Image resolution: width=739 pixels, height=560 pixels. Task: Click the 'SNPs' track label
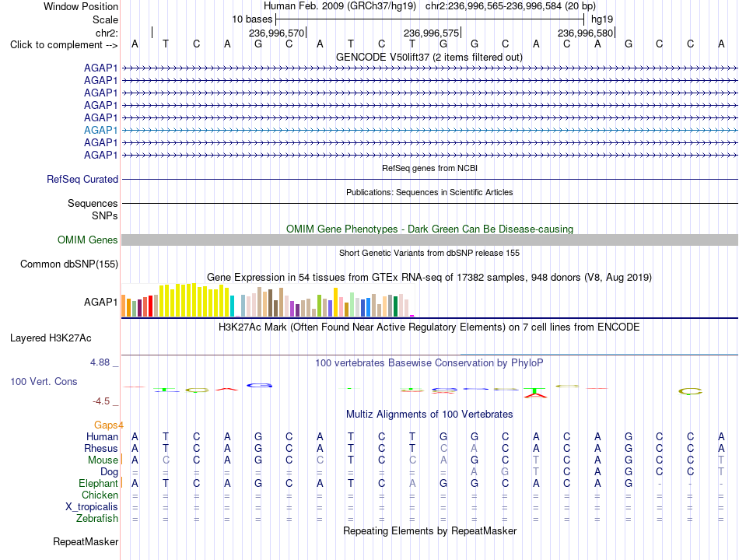point(105,215)
